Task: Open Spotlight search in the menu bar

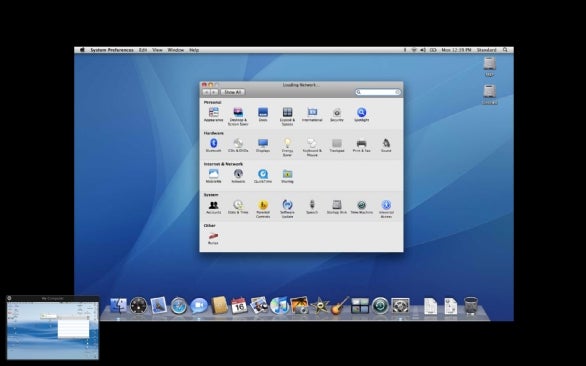Action: [x=505, y=50]
